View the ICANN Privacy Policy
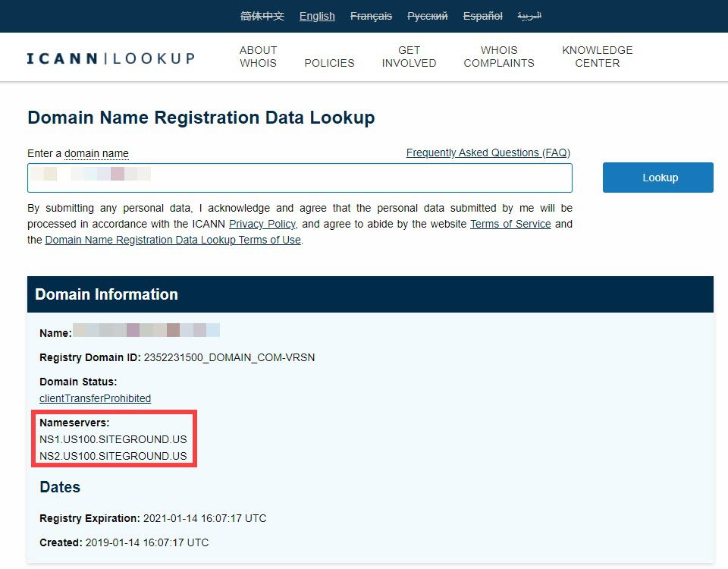 pyautogui.click(x=262, y=224)
